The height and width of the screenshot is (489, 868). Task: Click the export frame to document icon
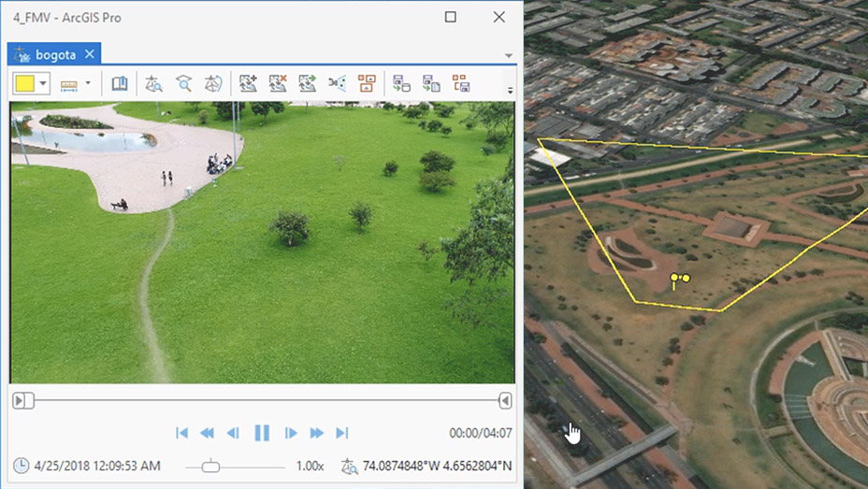point(431,83)
